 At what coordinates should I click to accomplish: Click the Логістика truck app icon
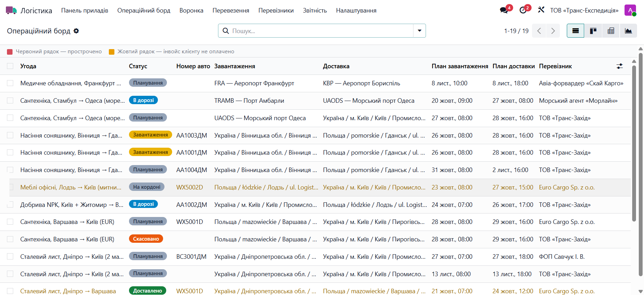tap(11, 10)
